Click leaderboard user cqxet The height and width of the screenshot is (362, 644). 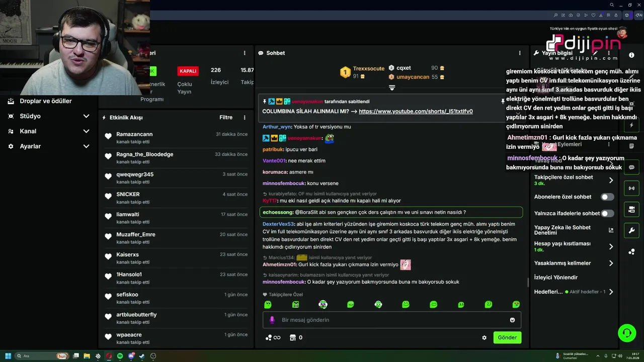404,68
